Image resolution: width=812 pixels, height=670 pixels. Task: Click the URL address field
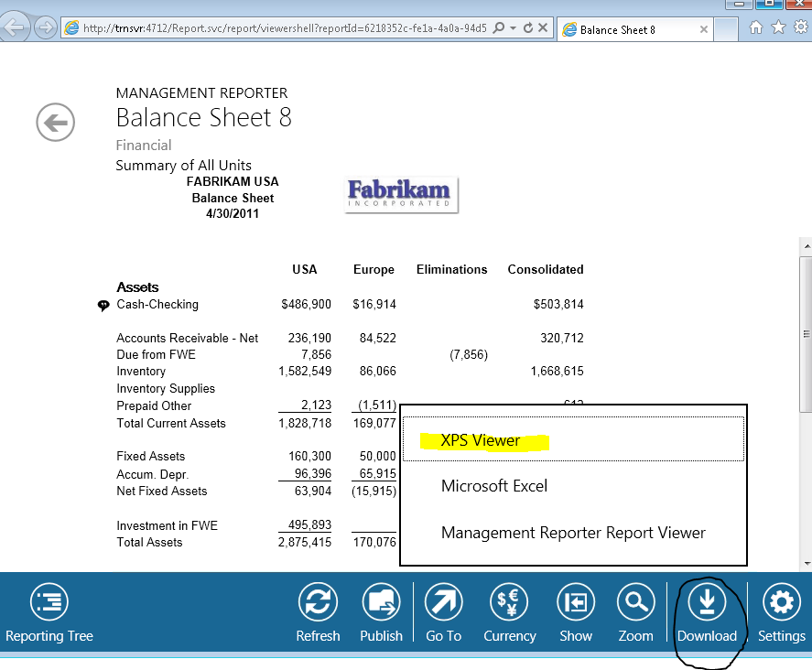click(x=285, y=28)
